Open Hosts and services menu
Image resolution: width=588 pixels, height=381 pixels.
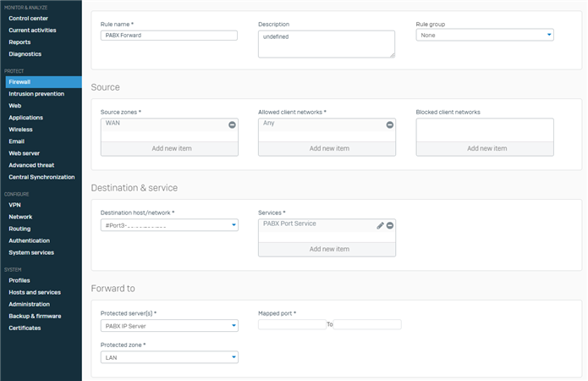[x=35, y=292]
